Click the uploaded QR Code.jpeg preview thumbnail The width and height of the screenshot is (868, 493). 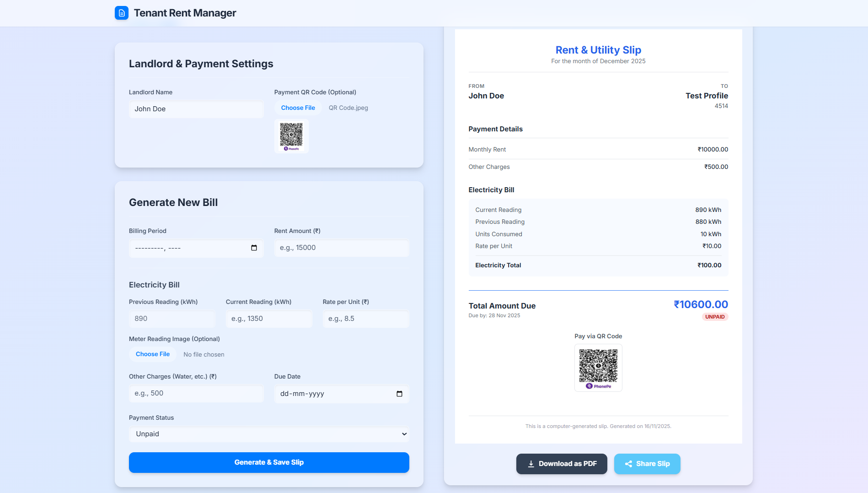(291, 136)
